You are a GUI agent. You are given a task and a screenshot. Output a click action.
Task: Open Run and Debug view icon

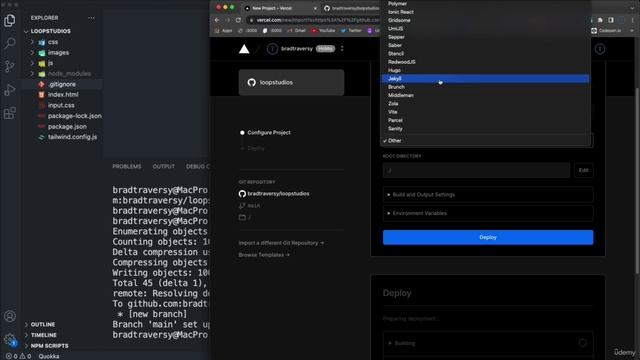10,90
